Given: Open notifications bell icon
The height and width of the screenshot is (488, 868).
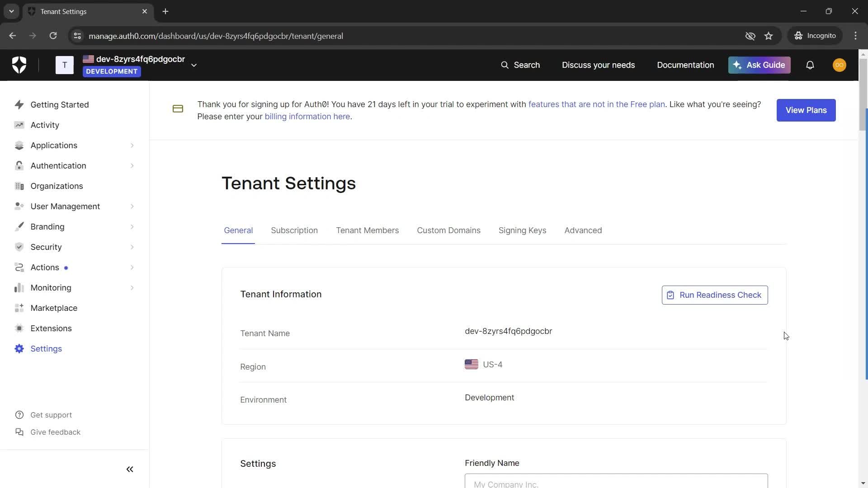Looking at the screenshot, I should point(810,65).
